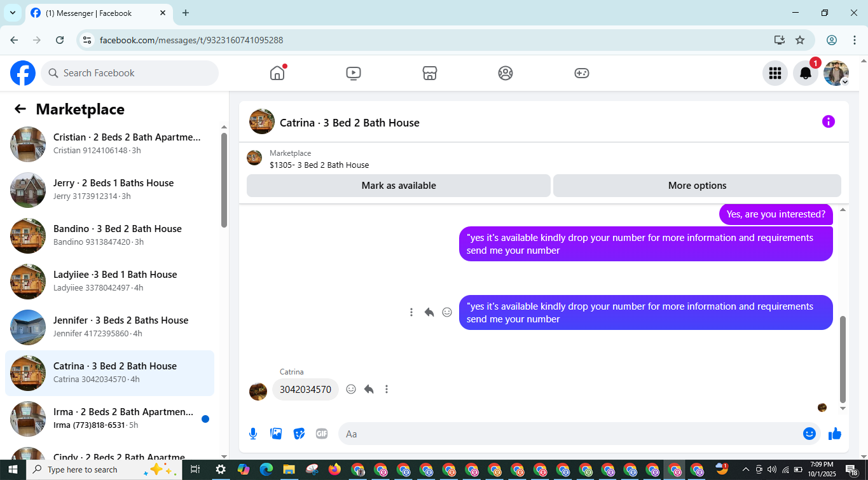This screenshot has width=868, height=480.
Task: React with emoji to the blue sent message
Action: point(447,312)
